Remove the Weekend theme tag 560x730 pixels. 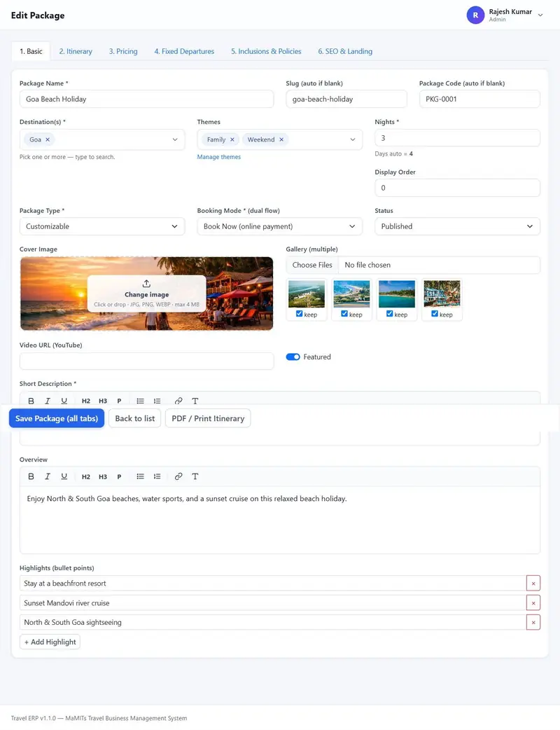click(281, 139)
